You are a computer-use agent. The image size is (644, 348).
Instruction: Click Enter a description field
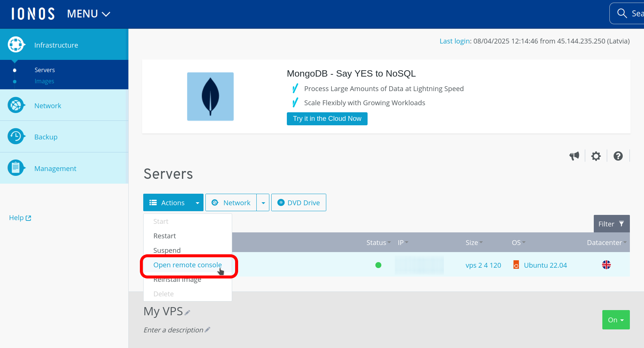173,330
